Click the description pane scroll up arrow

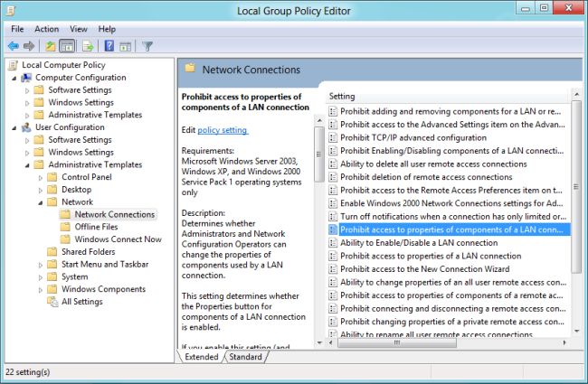pos(319,120)
